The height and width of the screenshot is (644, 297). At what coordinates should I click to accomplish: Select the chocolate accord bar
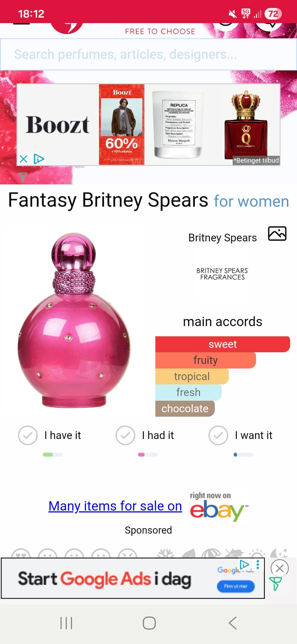pos(185,409)
